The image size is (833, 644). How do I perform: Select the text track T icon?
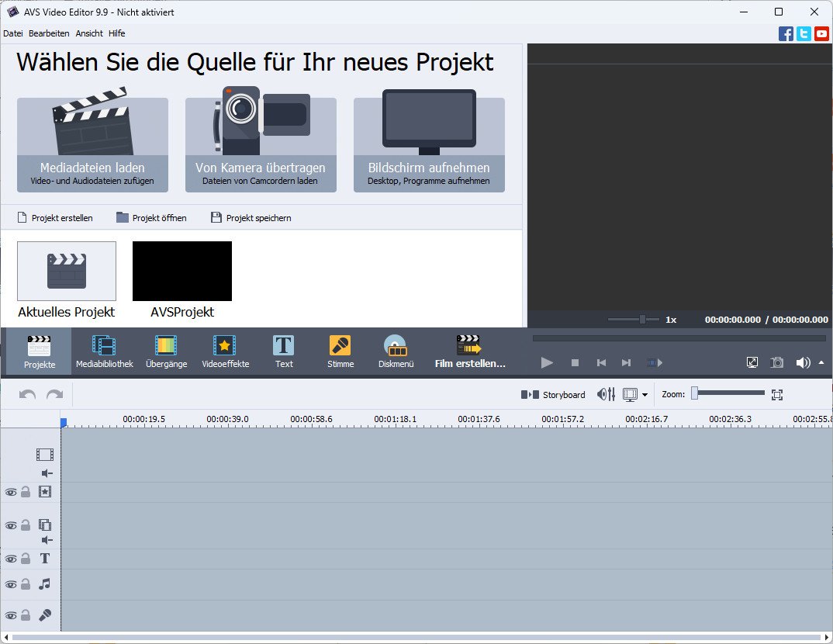45,559
